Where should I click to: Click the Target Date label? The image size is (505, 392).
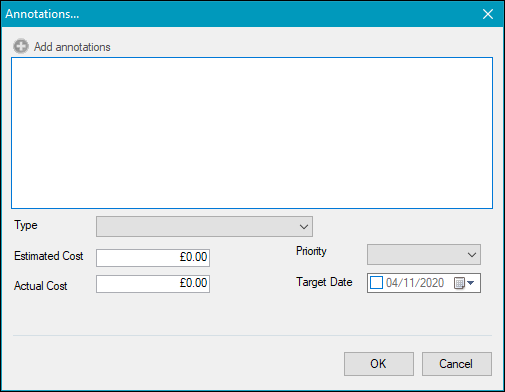coord(324,282)
